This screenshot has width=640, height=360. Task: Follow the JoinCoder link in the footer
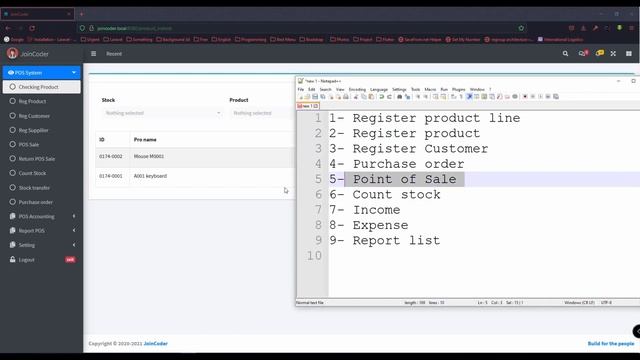coord(156,344)
